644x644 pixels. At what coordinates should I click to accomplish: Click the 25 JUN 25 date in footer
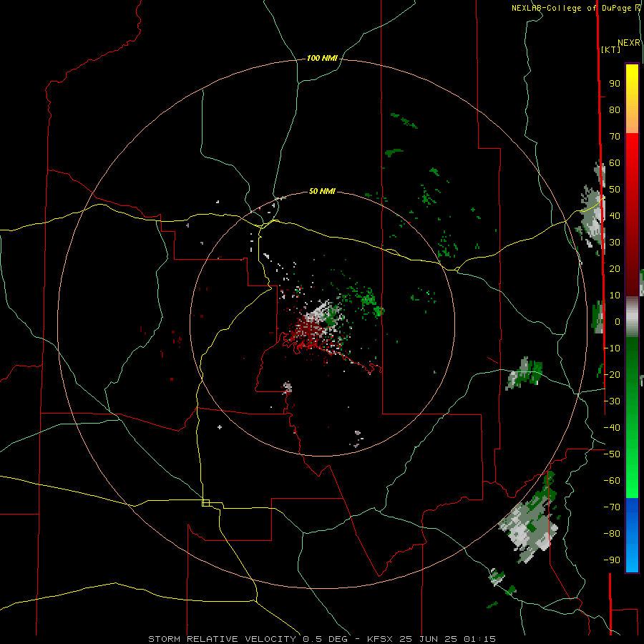point(429,639)
